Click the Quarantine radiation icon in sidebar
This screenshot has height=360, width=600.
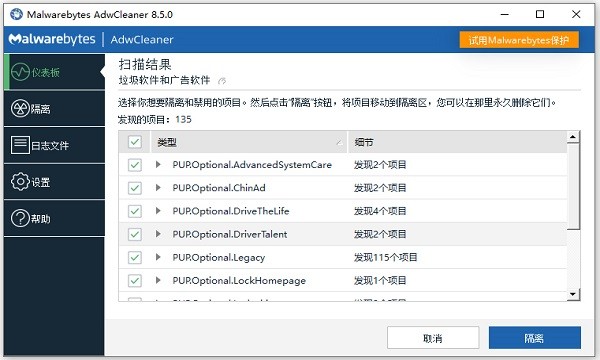pos(20,109)
